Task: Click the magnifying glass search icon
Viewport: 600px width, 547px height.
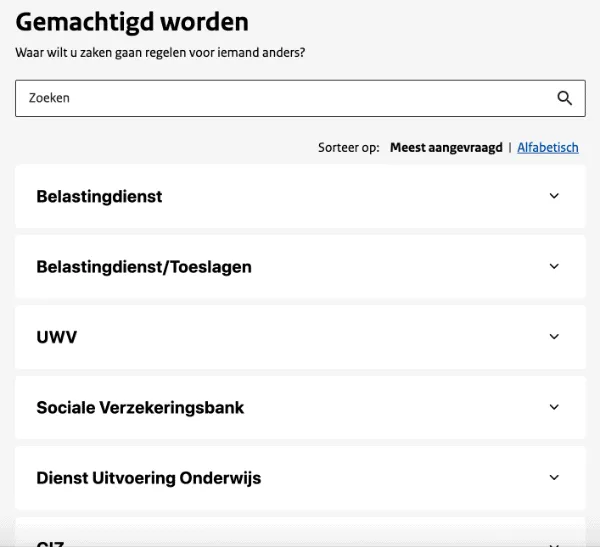Action: [x=565, y=98]
